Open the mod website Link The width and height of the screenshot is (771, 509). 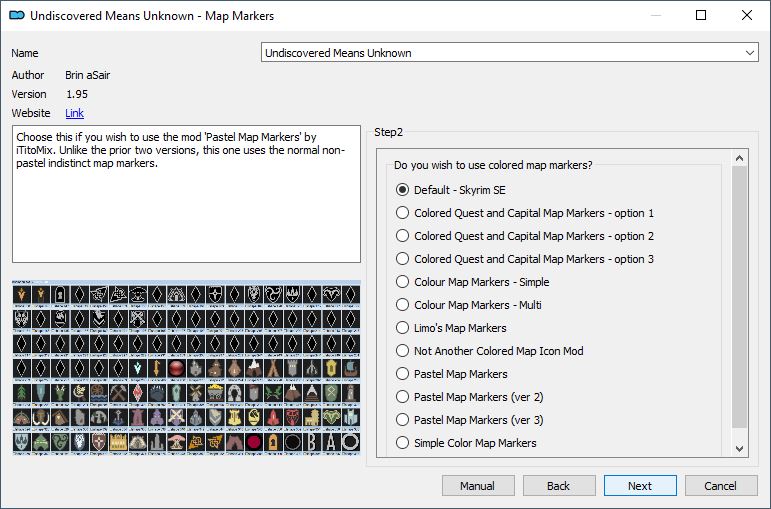(x=74, y=113)
